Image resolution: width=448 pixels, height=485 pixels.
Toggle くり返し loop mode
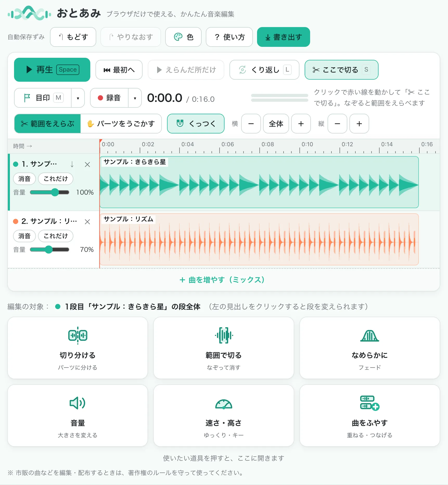[264, 70]
